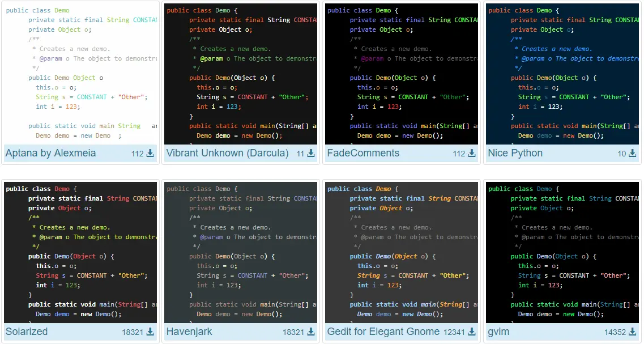The image size is (644, 344).
Task: View the Aptana by Alexmeia code preview
Action: pyautogui.click(x=80, y=74)
